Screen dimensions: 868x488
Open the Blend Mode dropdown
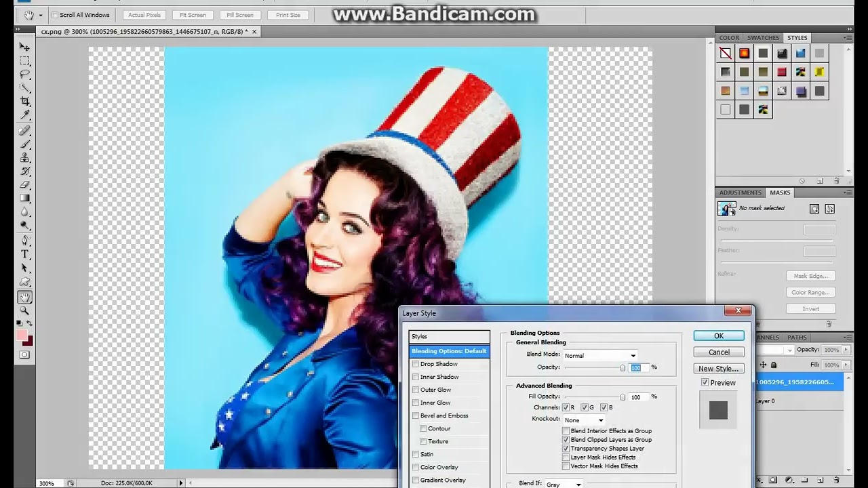(x=599, y=355)
